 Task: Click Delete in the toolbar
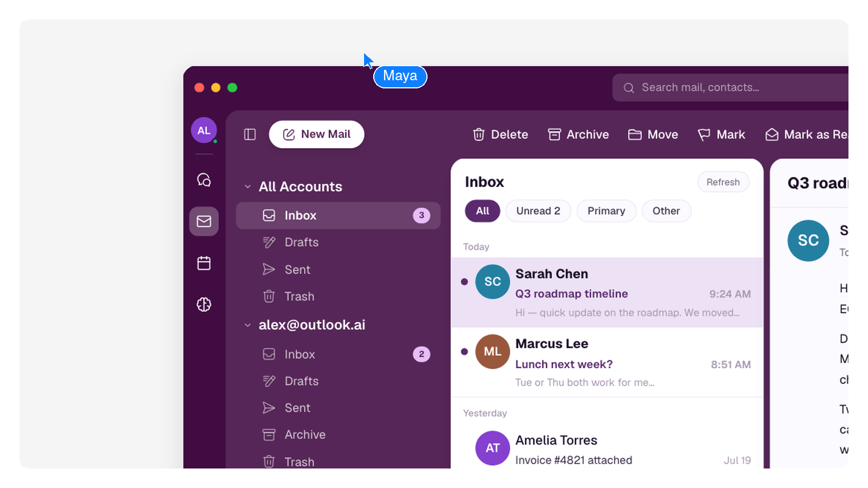[500, 134]
